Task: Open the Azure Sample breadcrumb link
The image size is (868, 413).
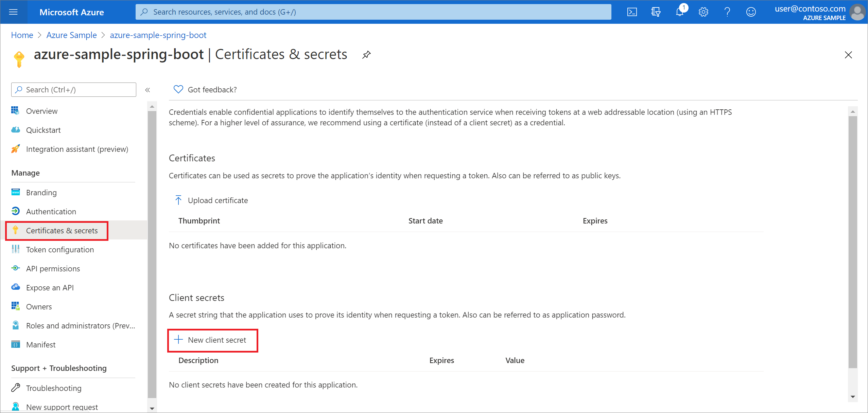Action: 71,35
